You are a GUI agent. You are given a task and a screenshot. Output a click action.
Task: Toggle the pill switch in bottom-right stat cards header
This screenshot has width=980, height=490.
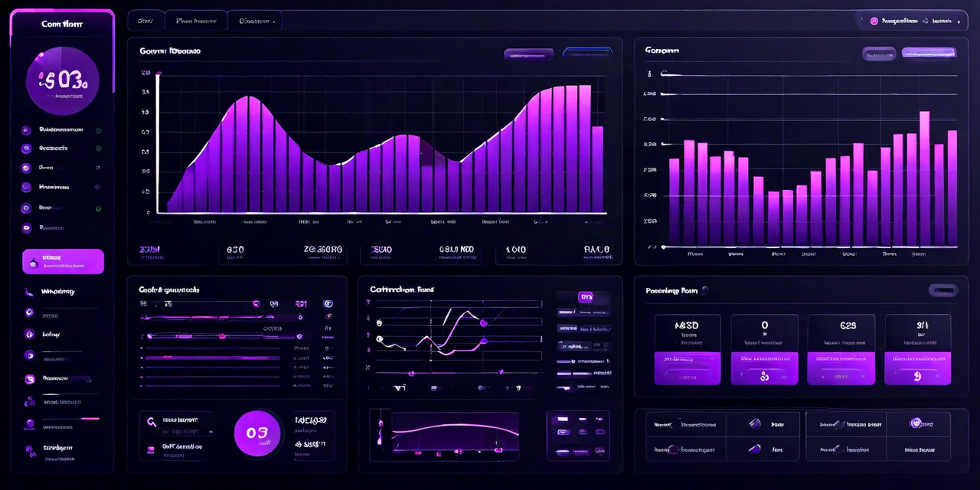[x=942, y=290]
